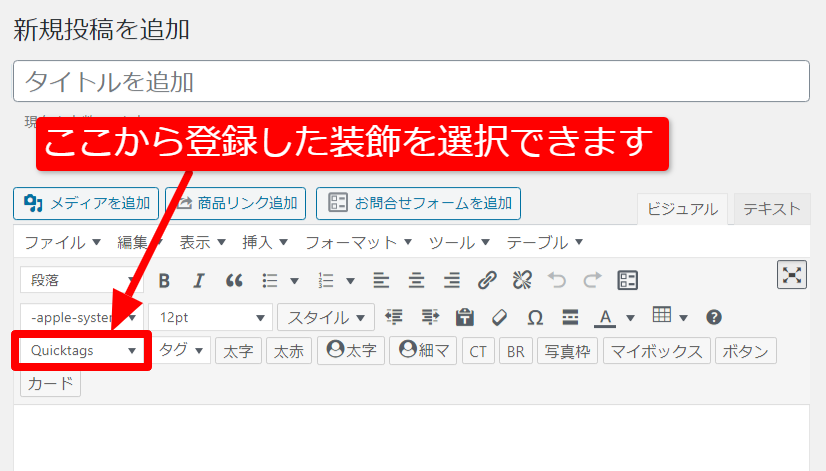Click the ボタン quicktag button
Image resolution: width=826 pixels, height=471 pixels.
745,351
